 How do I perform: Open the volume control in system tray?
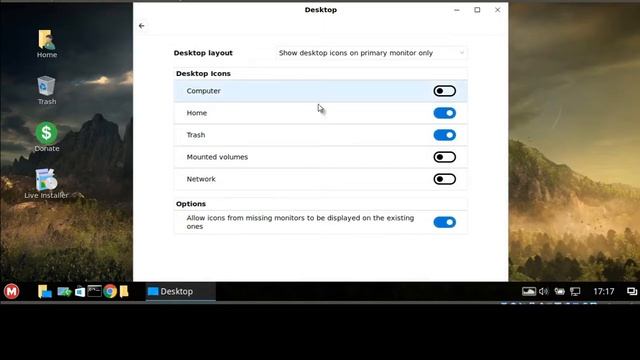(543, 291)
